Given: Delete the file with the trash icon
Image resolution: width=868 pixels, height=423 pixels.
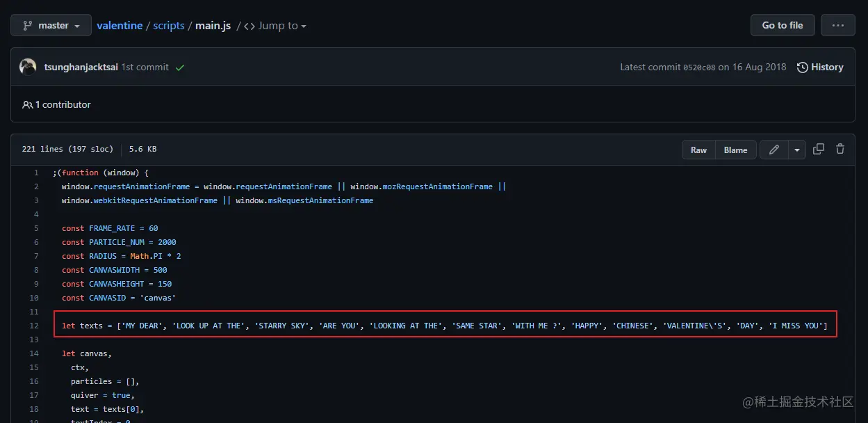Looking at the screenshot, I should (840, 149).
